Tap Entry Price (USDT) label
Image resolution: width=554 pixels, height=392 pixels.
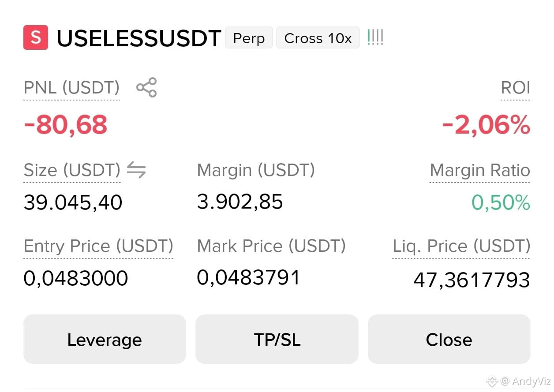(98, 246)
